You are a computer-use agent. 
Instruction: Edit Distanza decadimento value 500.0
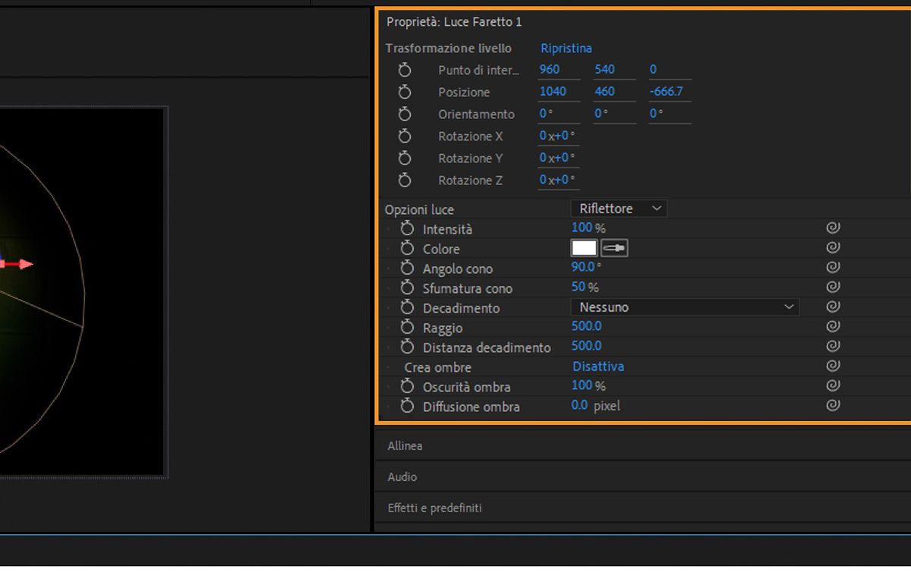tap(587, 346)
